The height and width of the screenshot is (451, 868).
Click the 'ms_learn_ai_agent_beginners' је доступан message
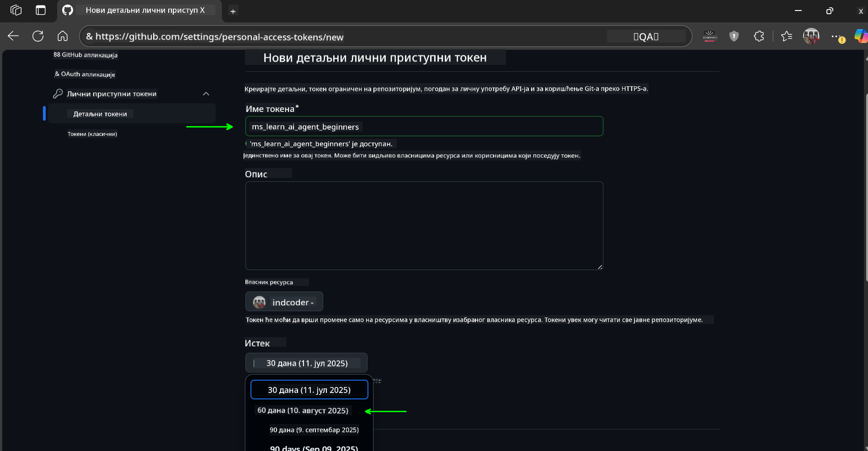click(x=320, y=144)
